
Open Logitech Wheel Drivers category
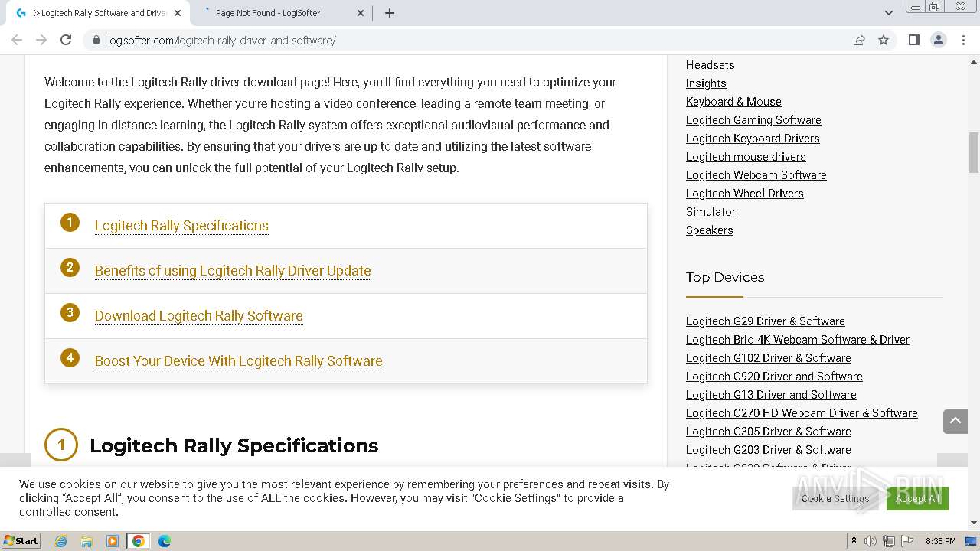point(745,194)
